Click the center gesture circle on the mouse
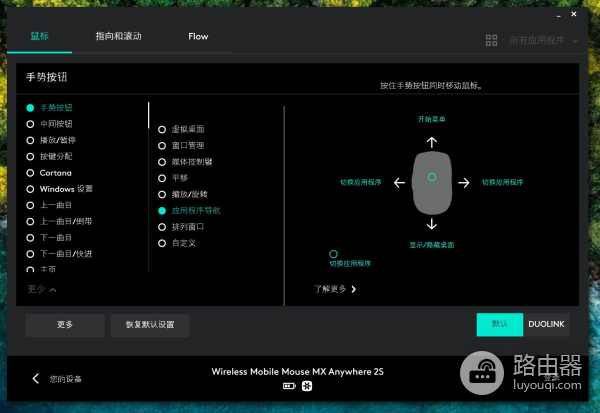This screenshot has height=413, width=600. click(x=432, y=177)
